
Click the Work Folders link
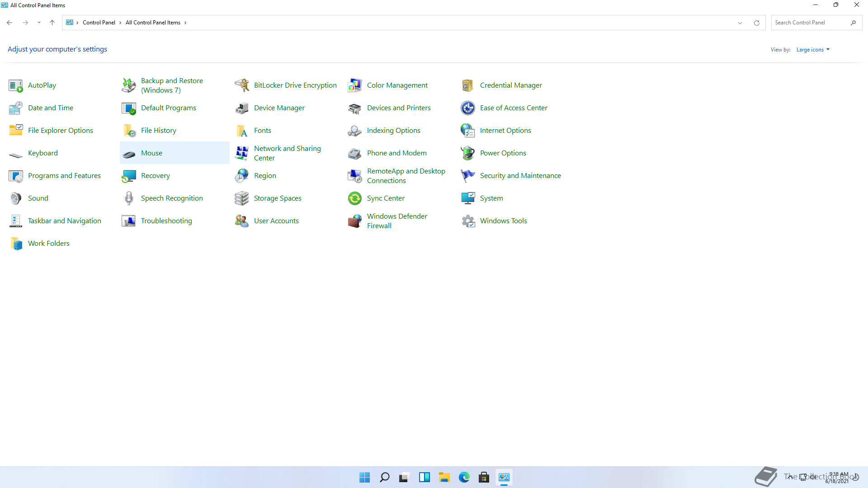[49, 243]
